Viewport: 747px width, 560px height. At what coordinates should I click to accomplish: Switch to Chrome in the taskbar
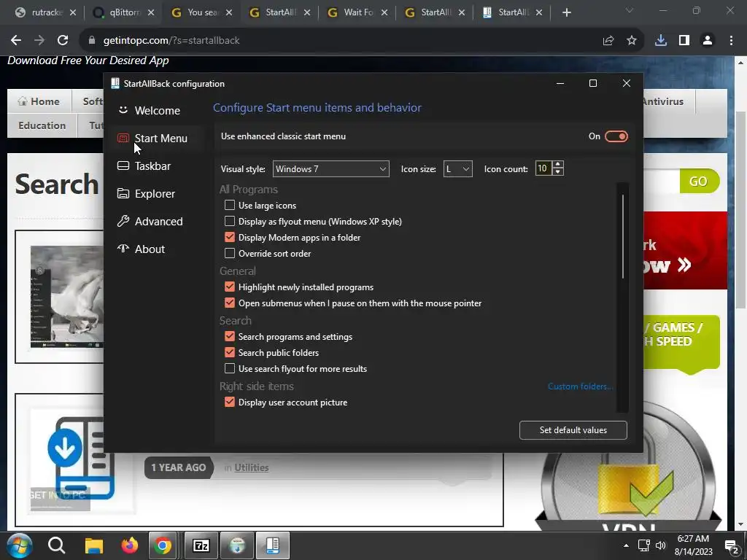[163, 545]
